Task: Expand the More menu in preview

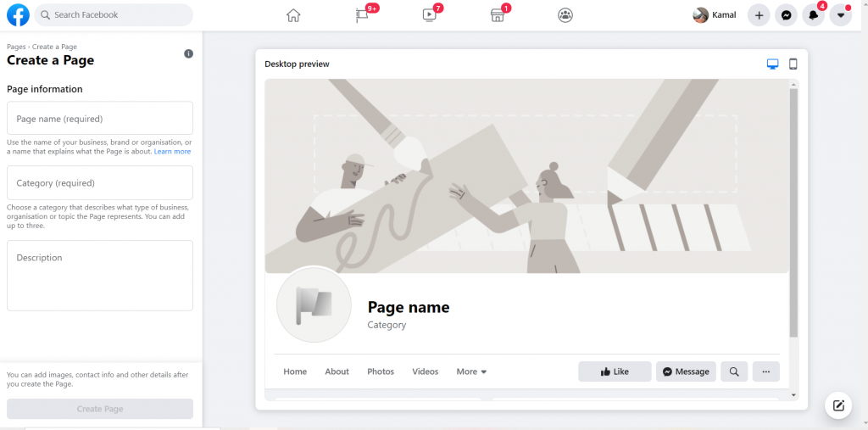Action: (471, 371)
